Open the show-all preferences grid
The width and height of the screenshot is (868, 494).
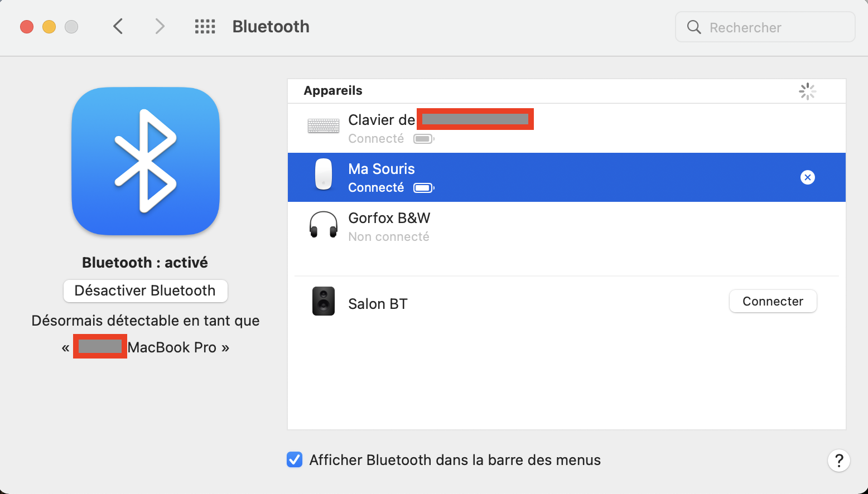point(205,27)
